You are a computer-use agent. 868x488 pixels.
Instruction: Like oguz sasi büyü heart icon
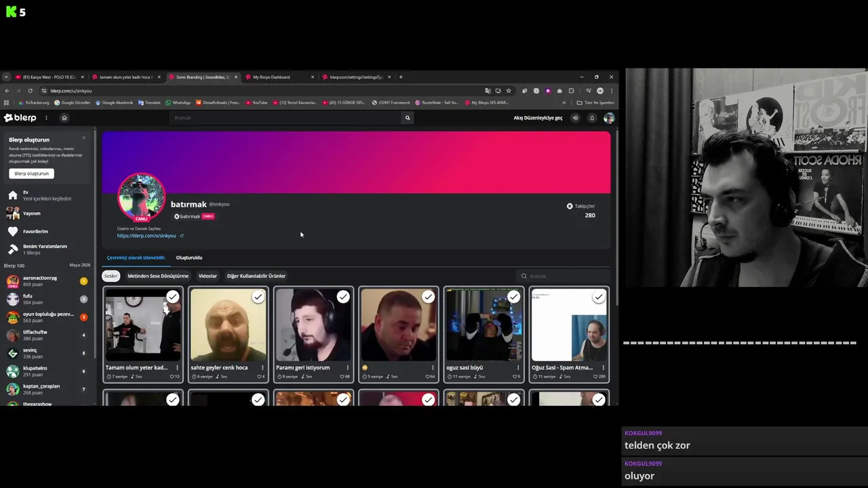[515, 376]
